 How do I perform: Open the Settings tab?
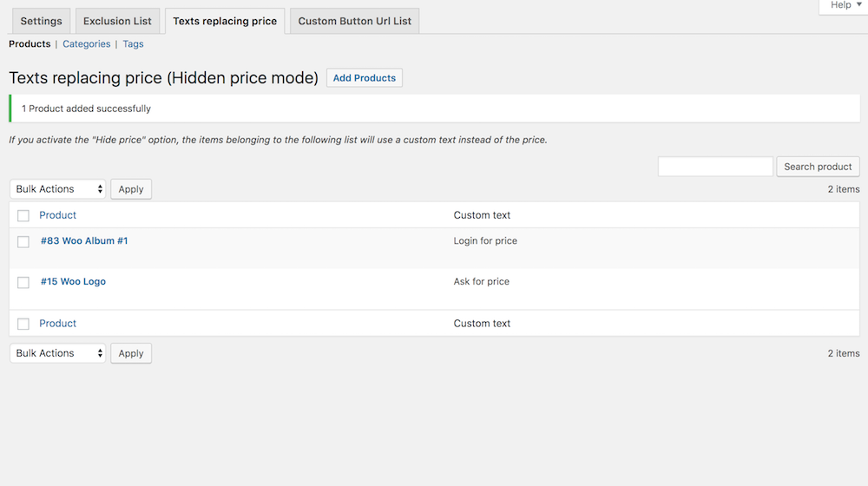click(x=41, y=21)
